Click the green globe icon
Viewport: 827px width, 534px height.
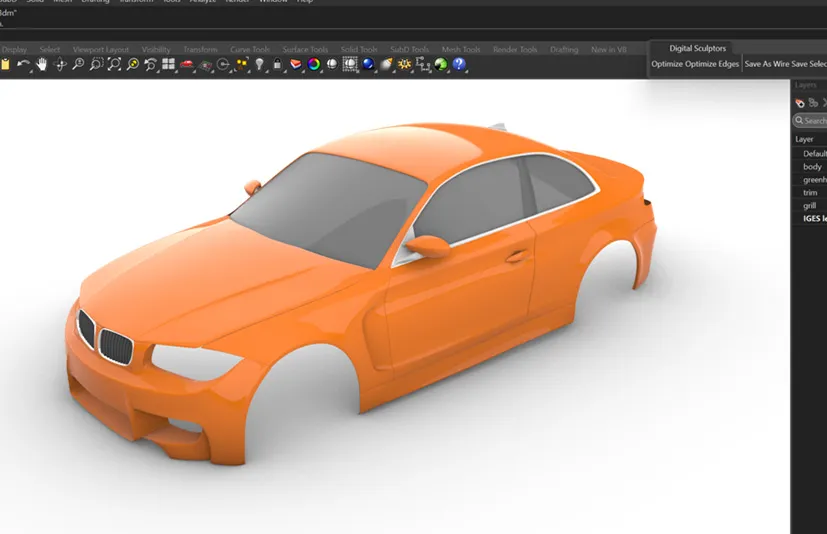(x=441, y=64)
